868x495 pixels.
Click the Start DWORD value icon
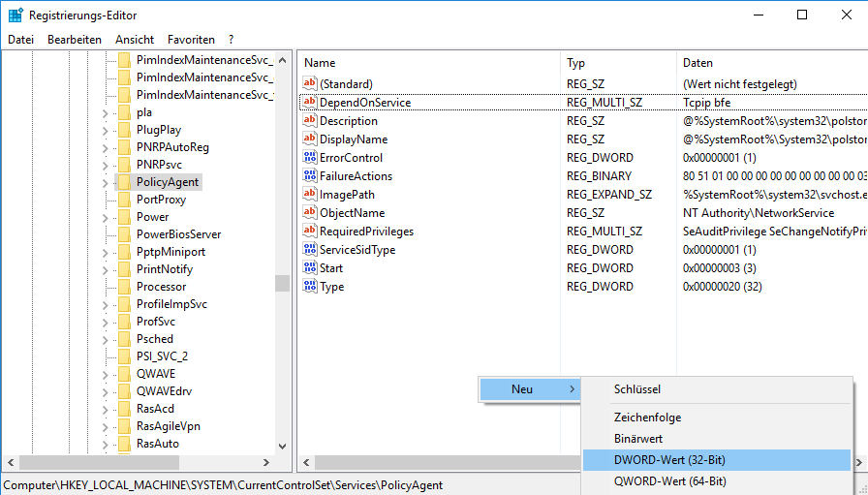[309, 267]
